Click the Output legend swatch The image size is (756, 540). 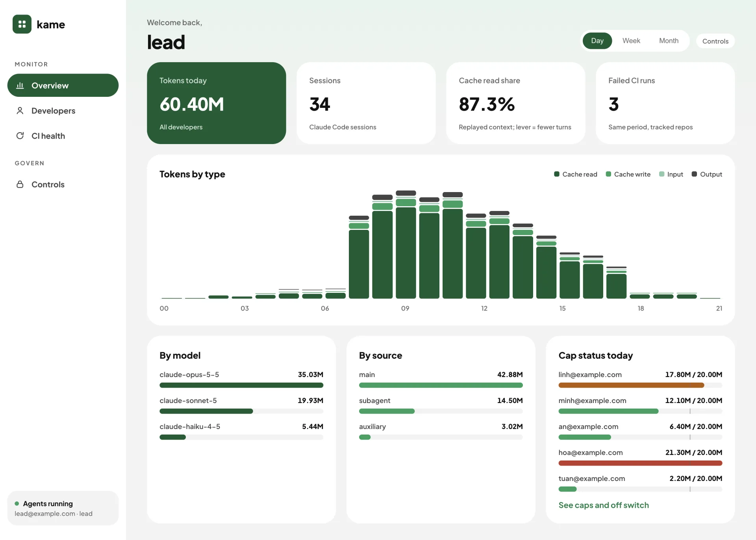(694, 174)
